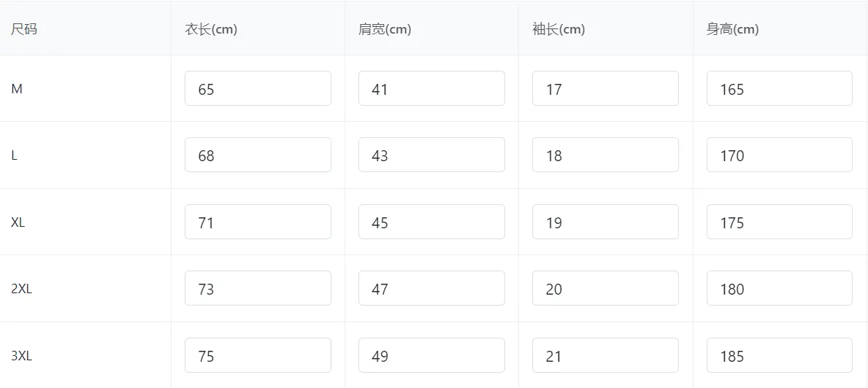Select the 2XL 肩宽 input with 47
The image size is (868, 388).
[x=431, y=288]
